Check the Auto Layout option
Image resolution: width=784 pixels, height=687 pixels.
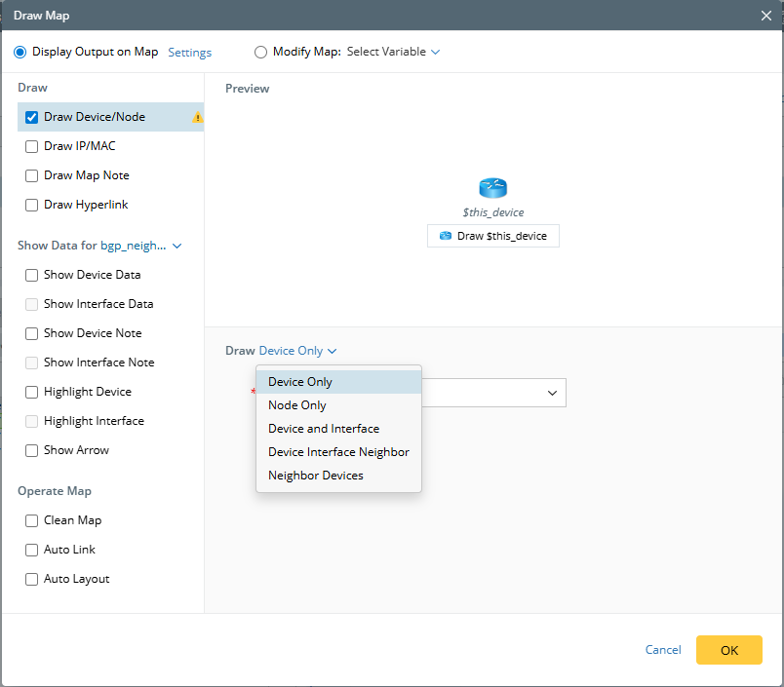click(x=31, y=579)
